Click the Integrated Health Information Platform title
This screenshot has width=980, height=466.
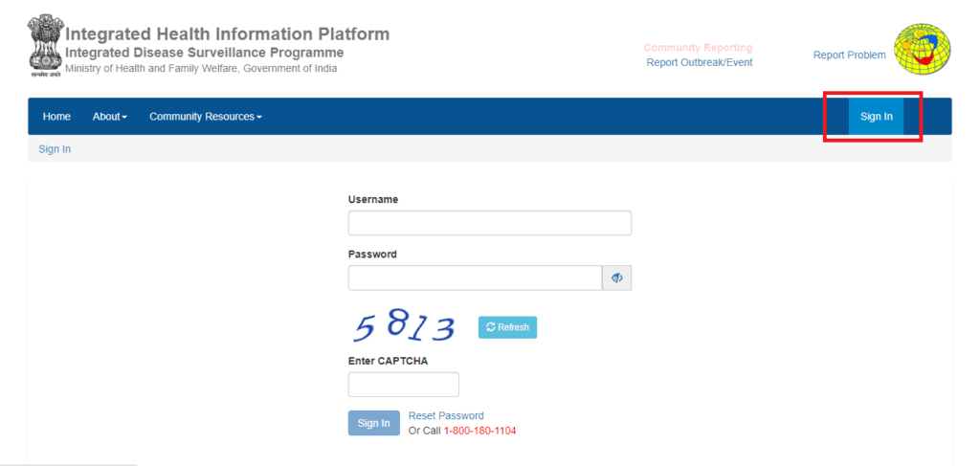click(228, 33)
